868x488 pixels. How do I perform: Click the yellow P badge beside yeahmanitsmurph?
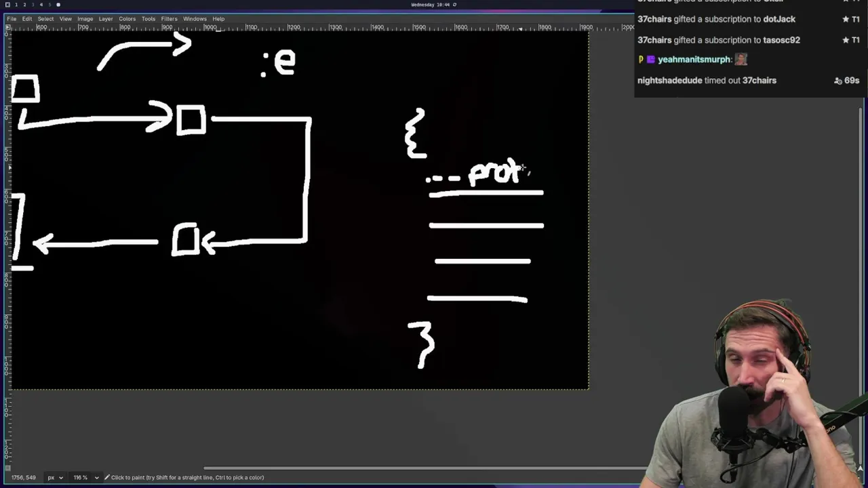point(641,60)
